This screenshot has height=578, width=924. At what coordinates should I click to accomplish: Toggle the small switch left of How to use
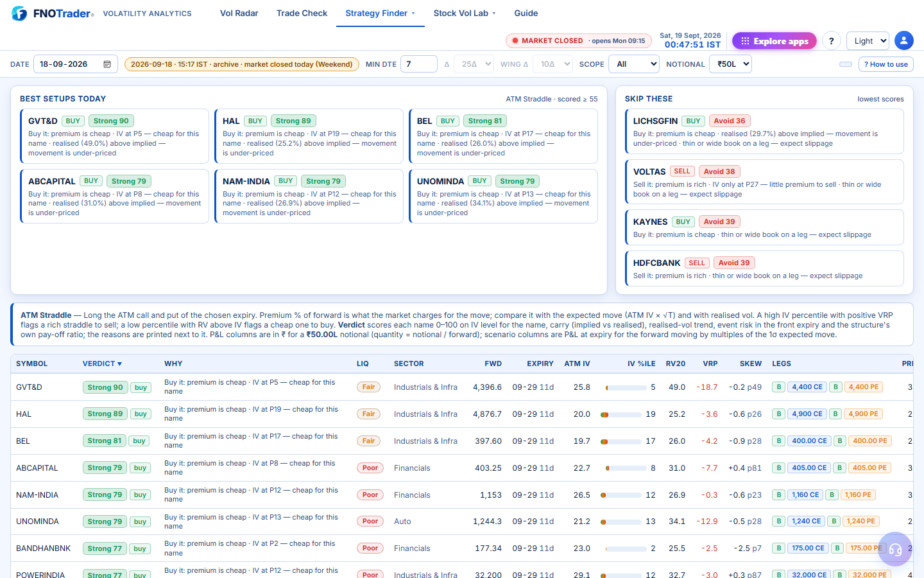click(846, 64)
